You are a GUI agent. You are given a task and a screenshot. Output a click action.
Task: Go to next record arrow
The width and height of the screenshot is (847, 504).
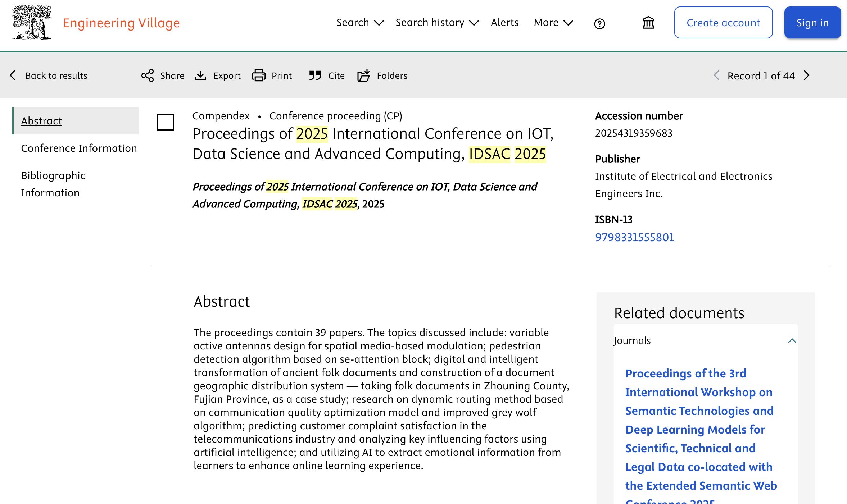click(x=807, y=75)
